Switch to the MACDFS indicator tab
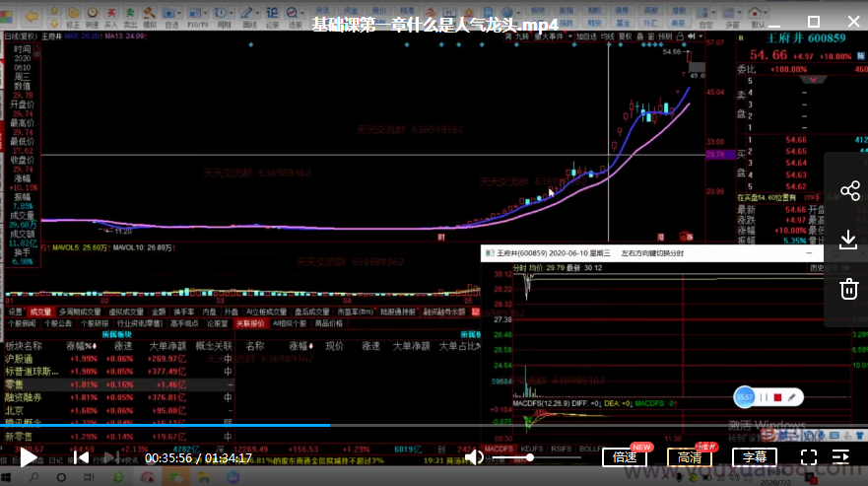868x486 pixels. tap(499, 450)
